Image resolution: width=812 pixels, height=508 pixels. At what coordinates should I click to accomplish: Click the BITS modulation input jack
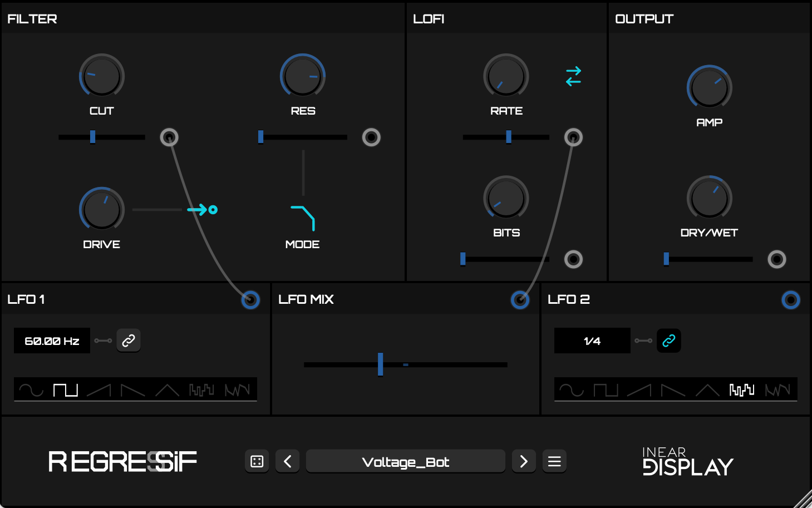click(x=573, y=259)
